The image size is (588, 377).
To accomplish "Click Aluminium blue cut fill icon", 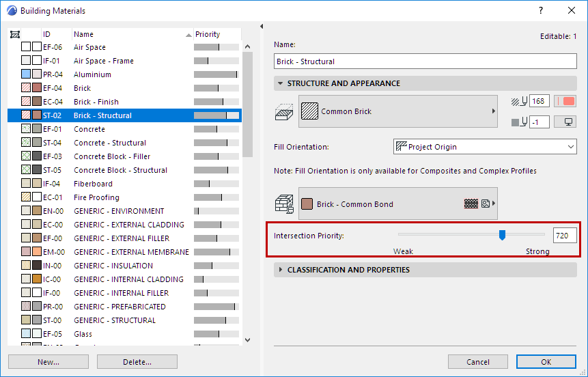I will coord(26,74).
